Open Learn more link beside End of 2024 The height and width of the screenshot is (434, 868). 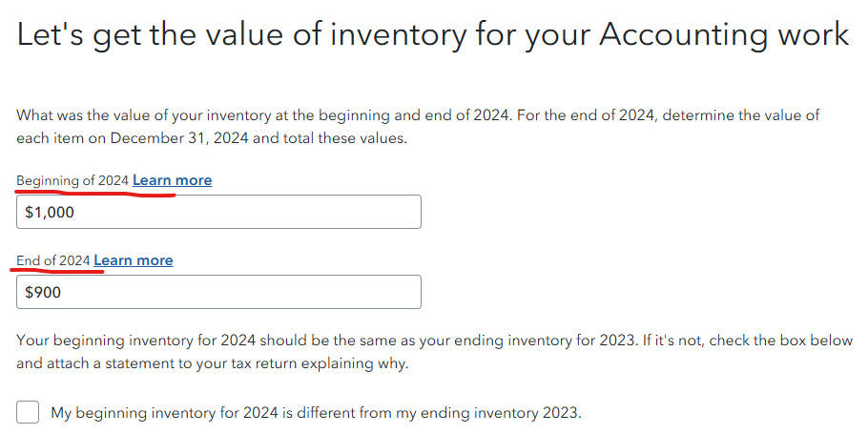[x=134, y=260]
